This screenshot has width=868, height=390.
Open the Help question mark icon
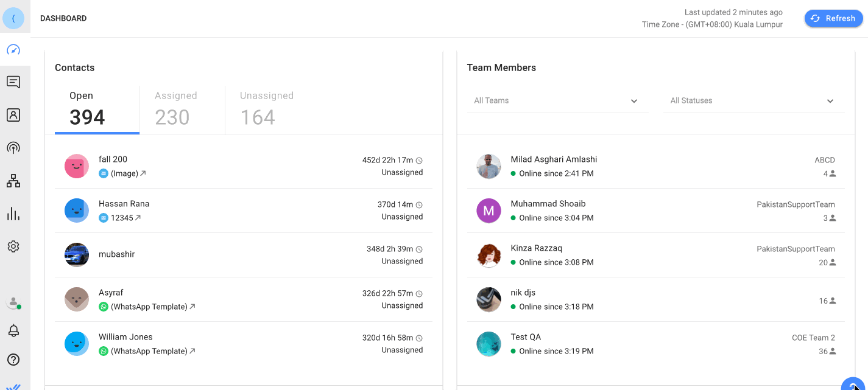tap(13, 360)
